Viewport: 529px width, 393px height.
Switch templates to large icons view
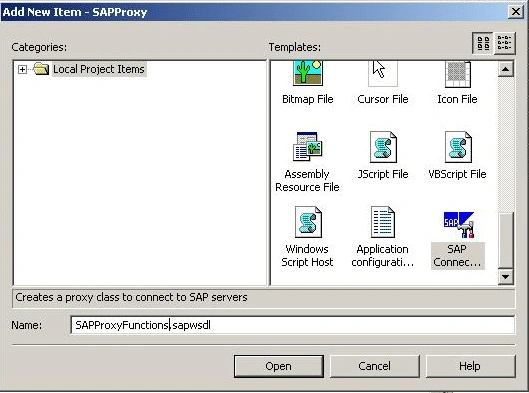[483, 43]
